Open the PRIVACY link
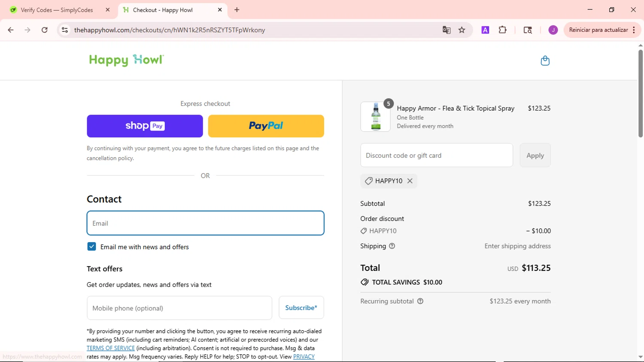 [304, 357]
